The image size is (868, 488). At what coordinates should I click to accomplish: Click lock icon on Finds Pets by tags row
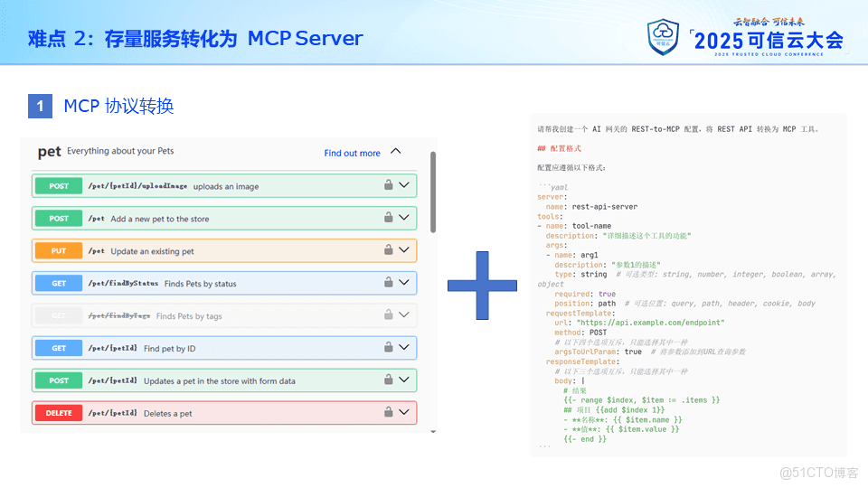(389, 314)
